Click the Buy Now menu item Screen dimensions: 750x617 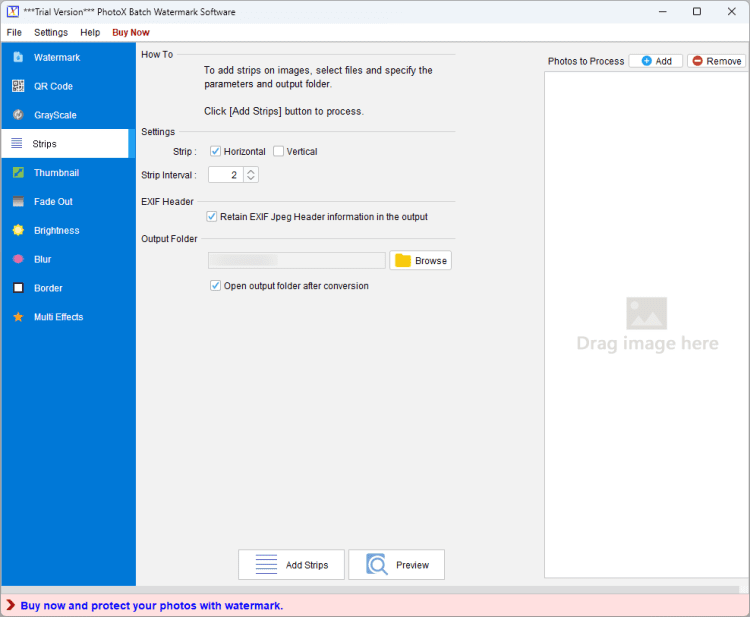point(131,33)
